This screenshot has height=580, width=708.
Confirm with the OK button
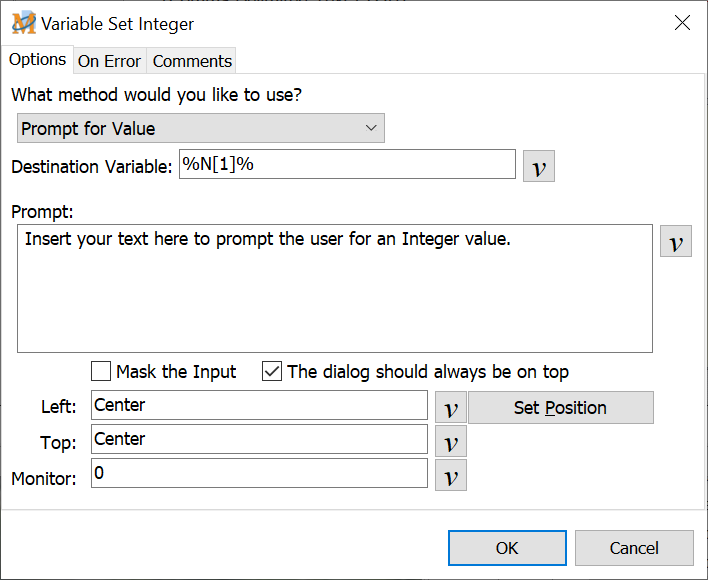point(507,547)
